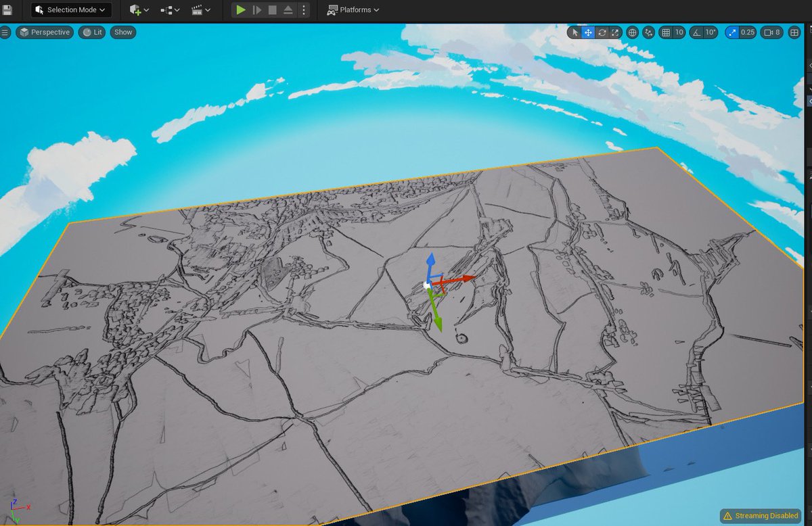The width and height of the screenshot is (812, 526).
Task: Open viewport layout options icon
Action: tap(796, 32)
